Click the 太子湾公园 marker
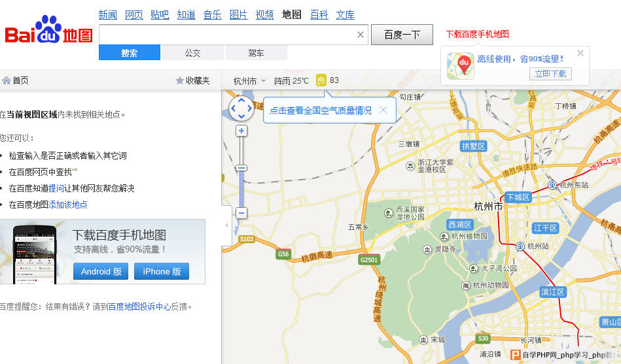 tap(474, 269)
